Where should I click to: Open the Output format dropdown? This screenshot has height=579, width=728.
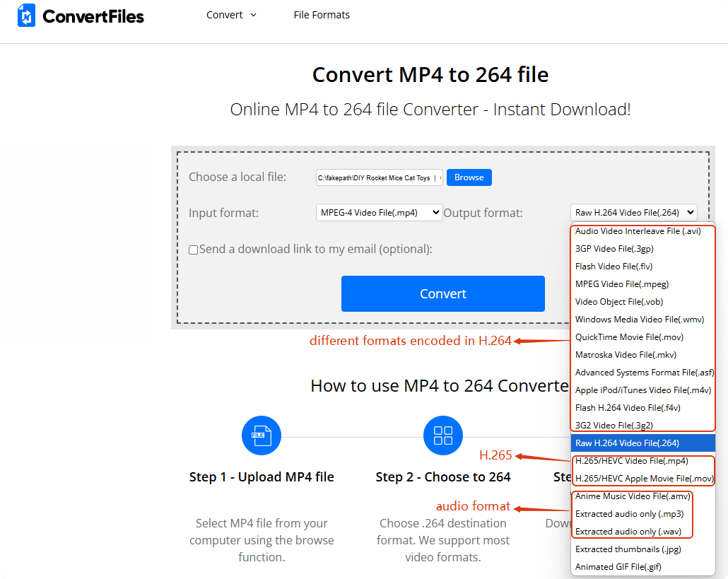(x=633, y=212)
